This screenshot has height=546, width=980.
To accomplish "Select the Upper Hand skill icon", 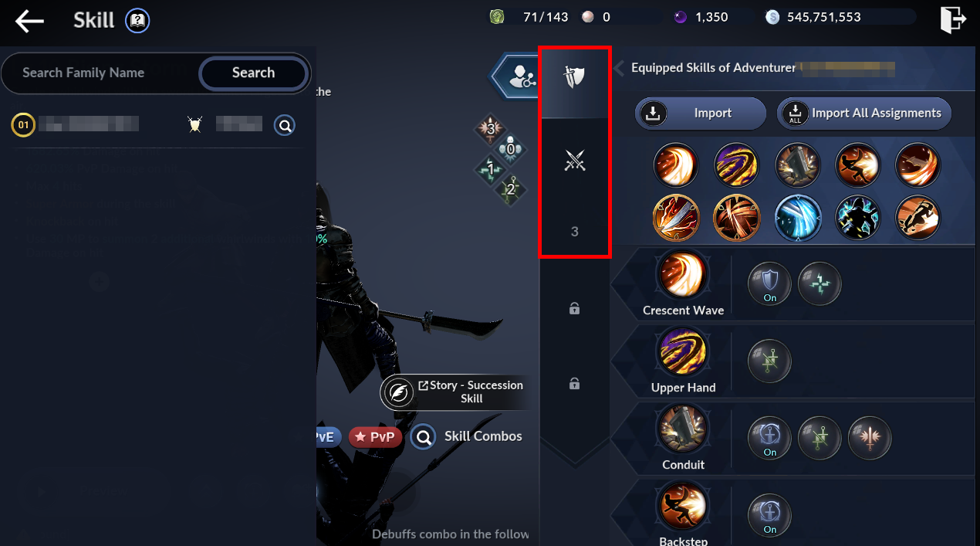I will click(683, 352).
